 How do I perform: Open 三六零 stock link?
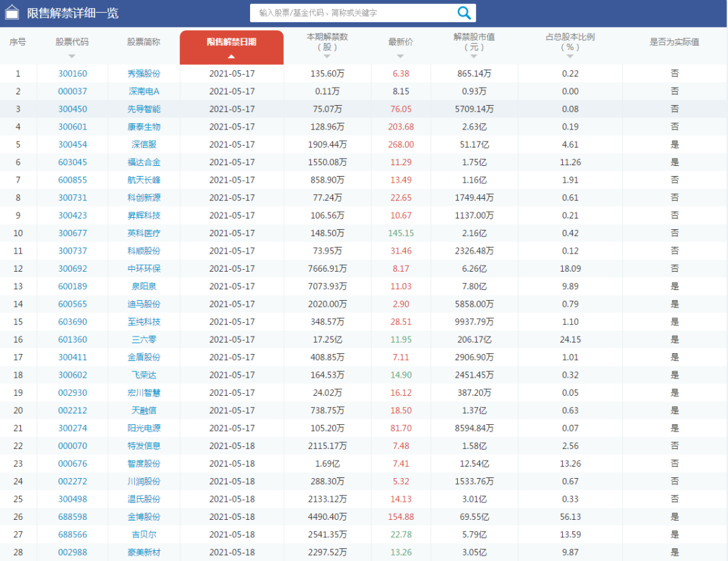144,339
